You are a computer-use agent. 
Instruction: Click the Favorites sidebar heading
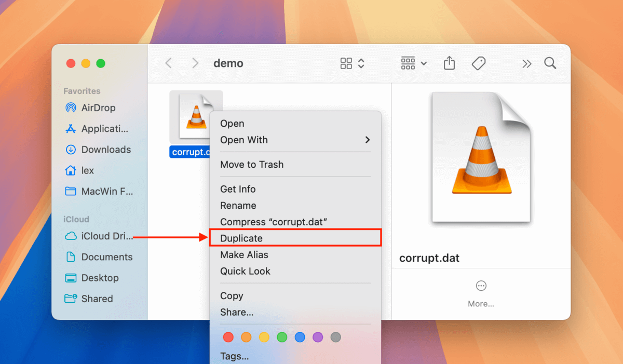(82, 91)
